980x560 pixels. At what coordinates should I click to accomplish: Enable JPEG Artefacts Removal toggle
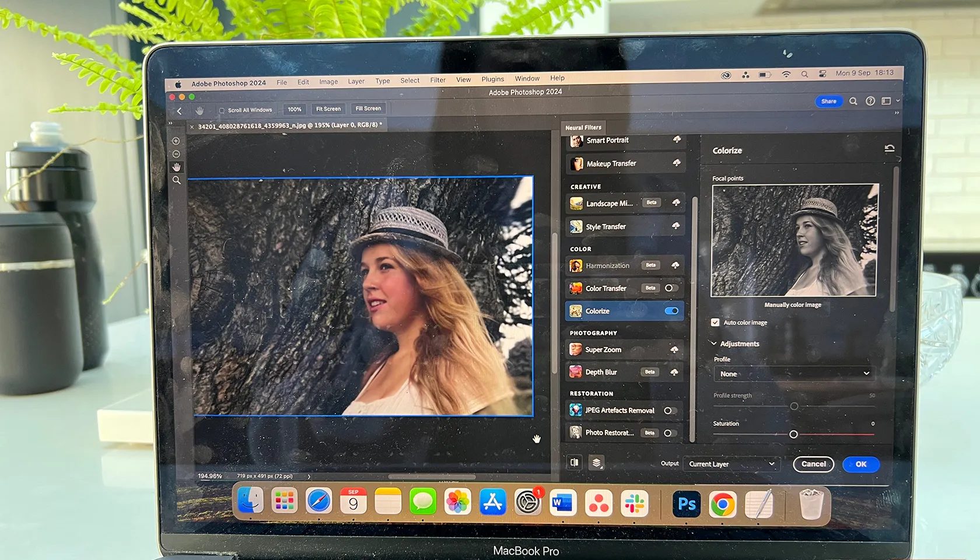(670, 411)
